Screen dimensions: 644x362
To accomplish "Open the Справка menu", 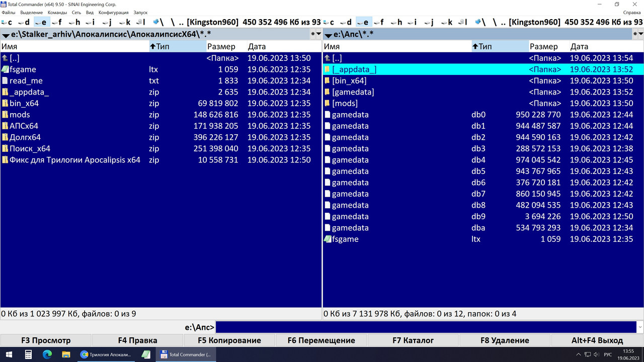I will (632, 12).
